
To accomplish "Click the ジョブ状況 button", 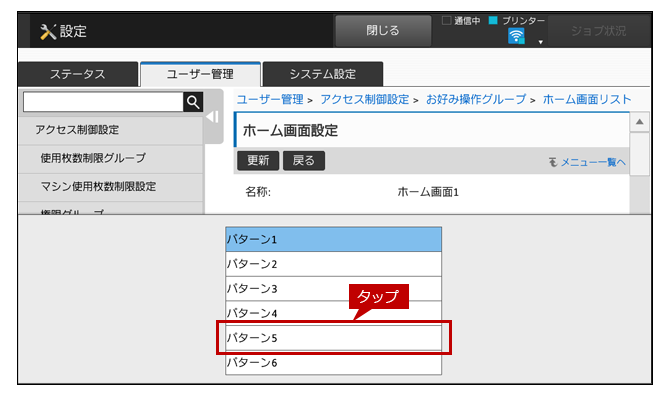I will click(599, 31).
